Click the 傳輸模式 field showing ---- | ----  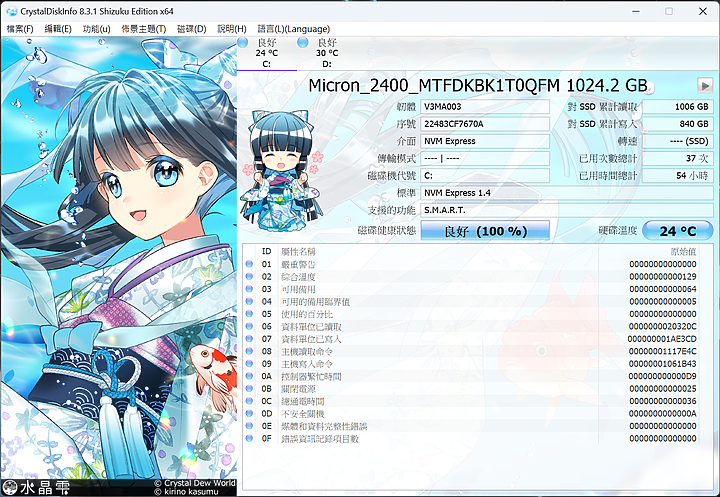click(485, 158)
